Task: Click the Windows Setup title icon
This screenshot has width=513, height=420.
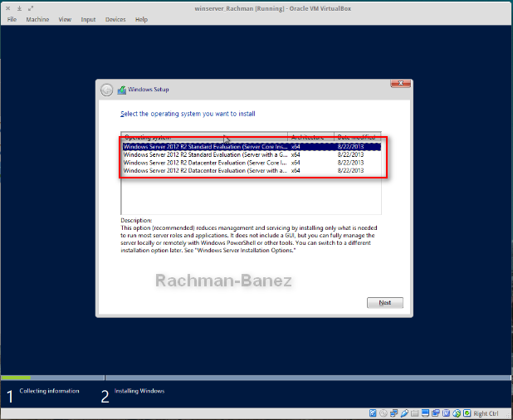Action: [x=122, y=90]
